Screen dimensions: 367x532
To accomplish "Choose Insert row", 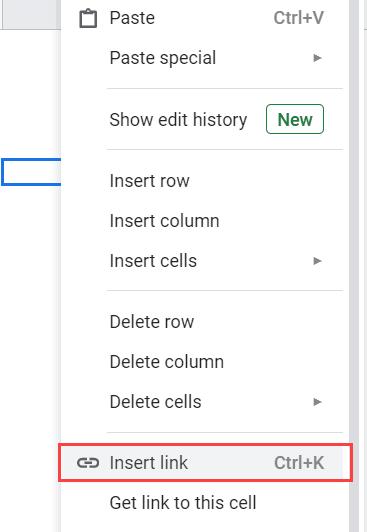I will 205,180.
